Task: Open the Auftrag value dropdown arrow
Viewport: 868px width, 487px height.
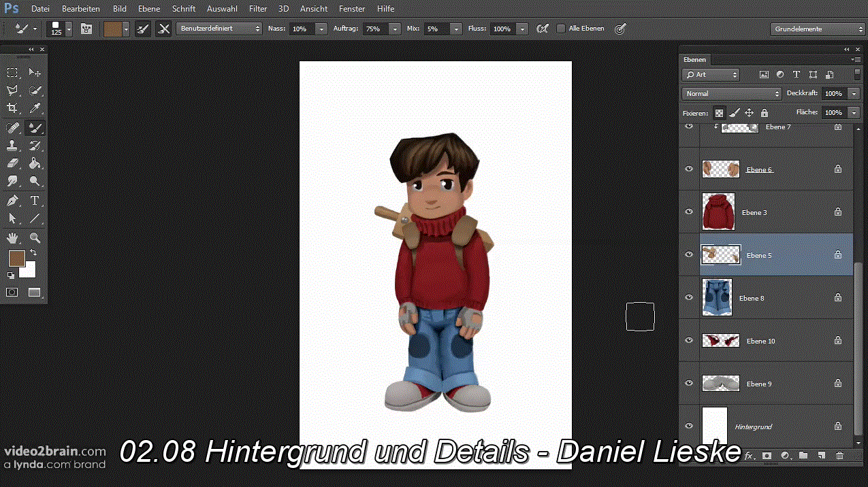Action: click(x=395, y=29)
